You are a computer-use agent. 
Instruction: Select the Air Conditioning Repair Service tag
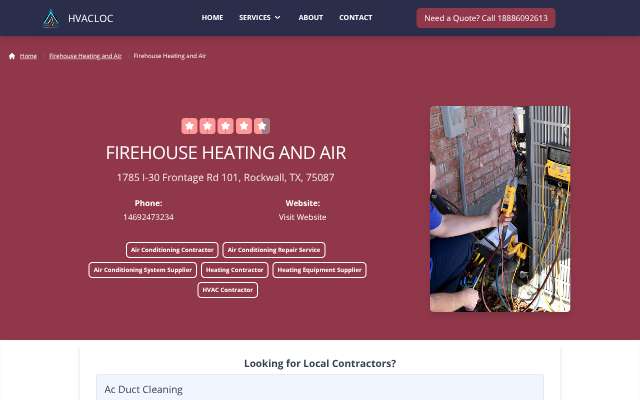click(x=274, y=250)
